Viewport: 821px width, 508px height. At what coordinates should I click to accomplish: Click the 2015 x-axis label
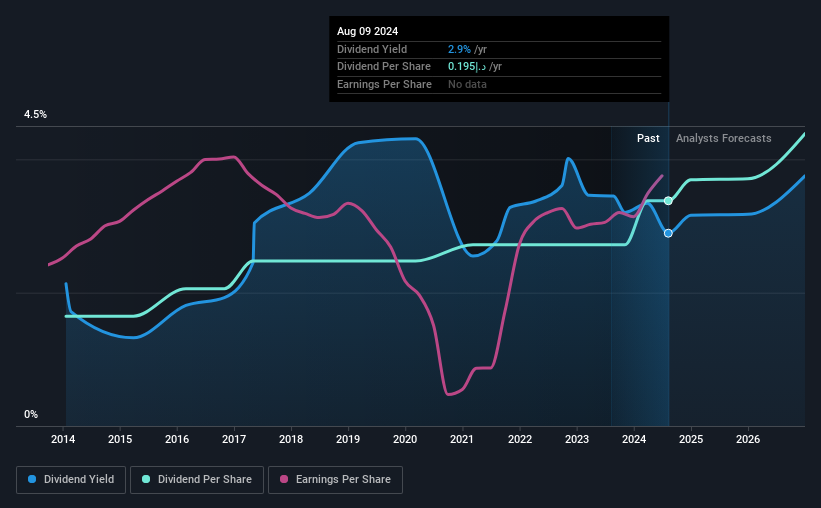click(120, 439)
